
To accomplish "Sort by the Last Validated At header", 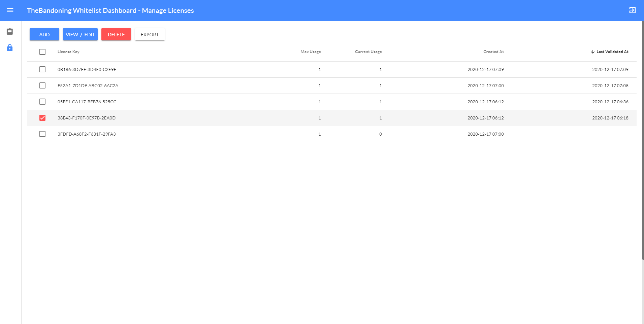I will coord(612,52).
